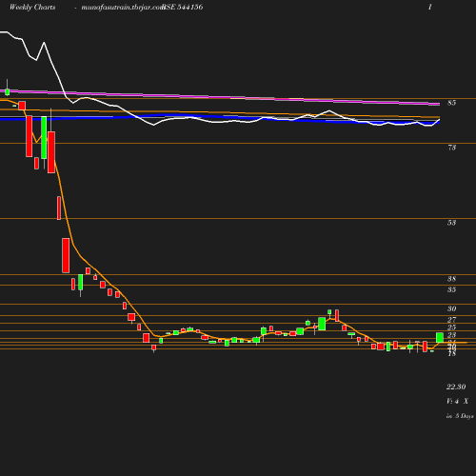Click the "38" price axis label
The width and height of the screenshot is (476, 476).
pos(451,279)
